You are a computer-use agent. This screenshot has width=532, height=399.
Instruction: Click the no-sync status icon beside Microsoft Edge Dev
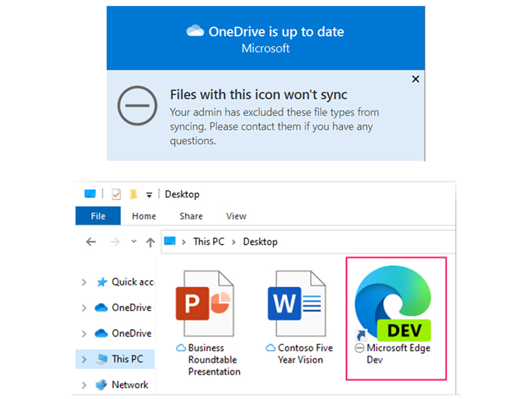359,348
